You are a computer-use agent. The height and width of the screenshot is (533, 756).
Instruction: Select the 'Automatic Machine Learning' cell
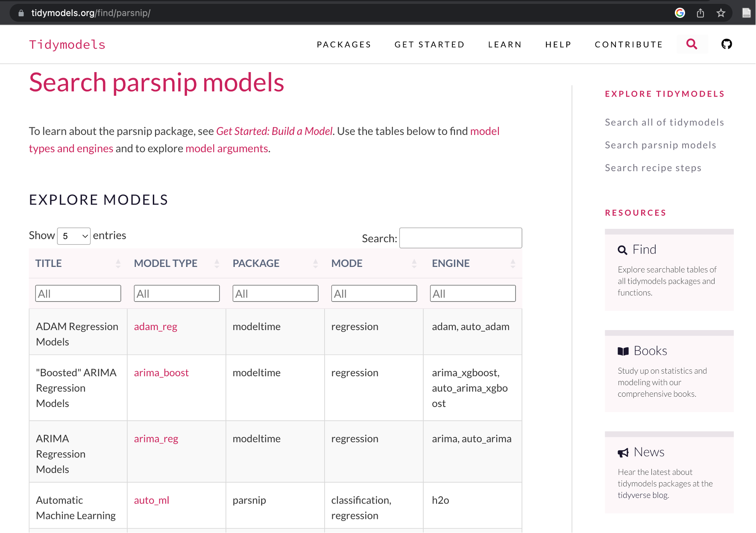click(78, 506)
